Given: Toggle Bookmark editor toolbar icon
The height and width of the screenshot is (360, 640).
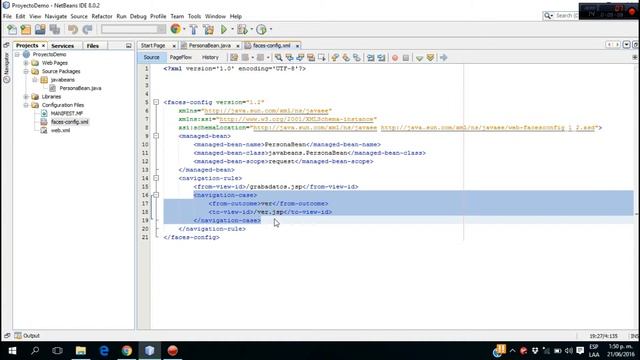Looking at the screenshot, I should [357, 58].
